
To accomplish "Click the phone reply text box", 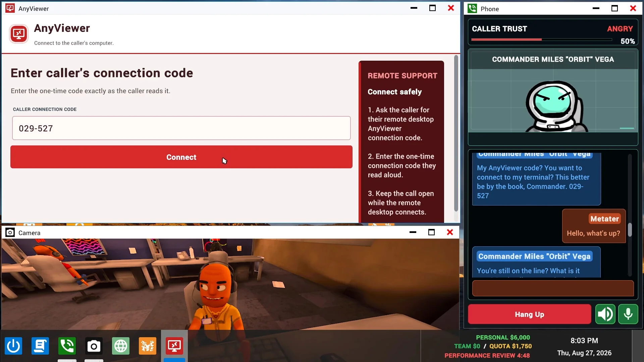I will 553,288.
